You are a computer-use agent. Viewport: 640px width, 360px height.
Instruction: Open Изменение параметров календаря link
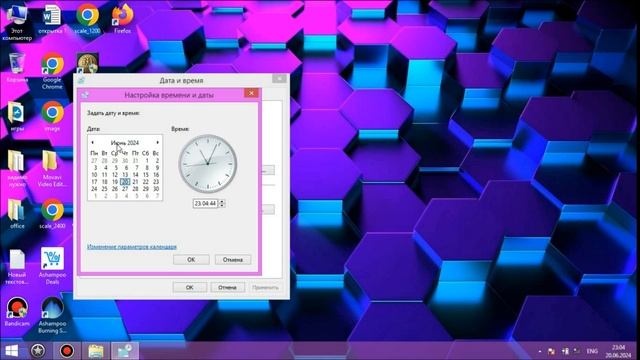point(132,247)
